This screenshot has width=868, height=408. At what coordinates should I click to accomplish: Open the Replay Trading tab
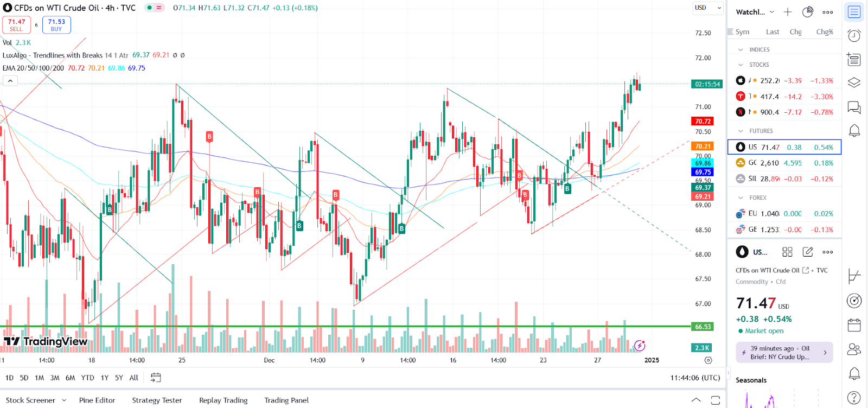click(223, 400)
